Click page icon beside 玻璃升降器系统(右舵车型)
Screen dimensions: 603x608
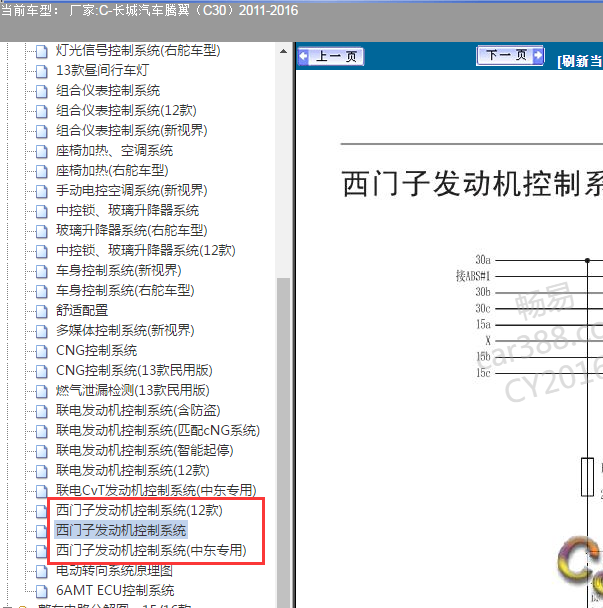tap(41, 231)
